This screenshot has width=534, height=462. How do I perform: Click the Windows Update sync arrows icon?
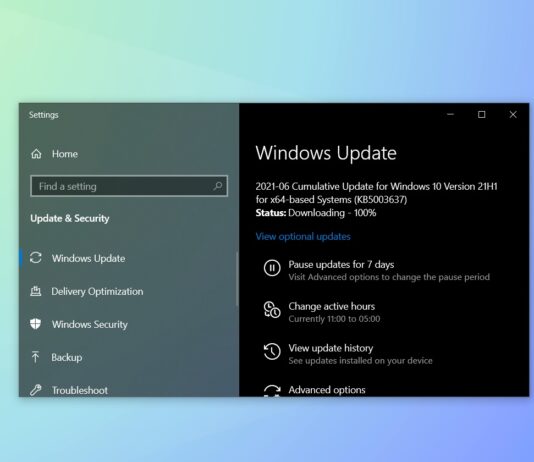pyautogui.click(x=36, y=258)
